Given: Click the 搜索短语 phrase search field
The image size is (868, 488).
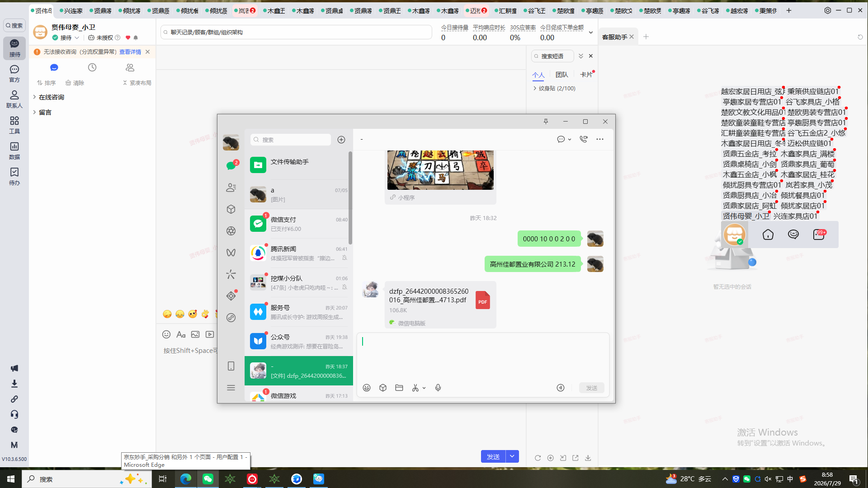Looking at the screenshot, I should point(552,56).
